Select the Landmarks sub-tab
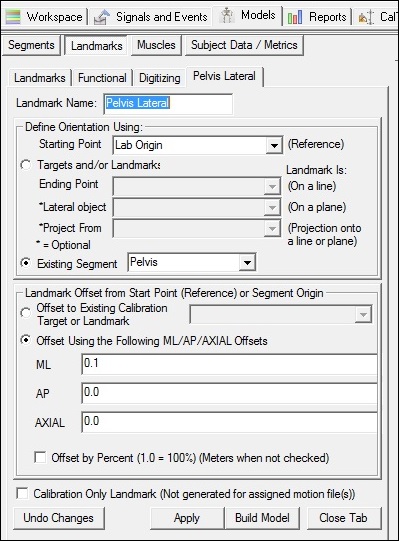 pos(40,78)
